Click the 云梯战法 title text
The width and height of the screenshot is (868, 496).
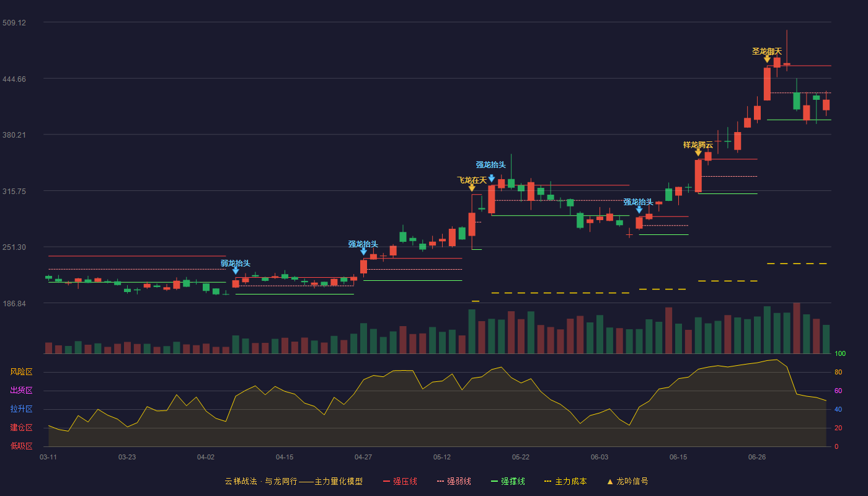(240, 481)
